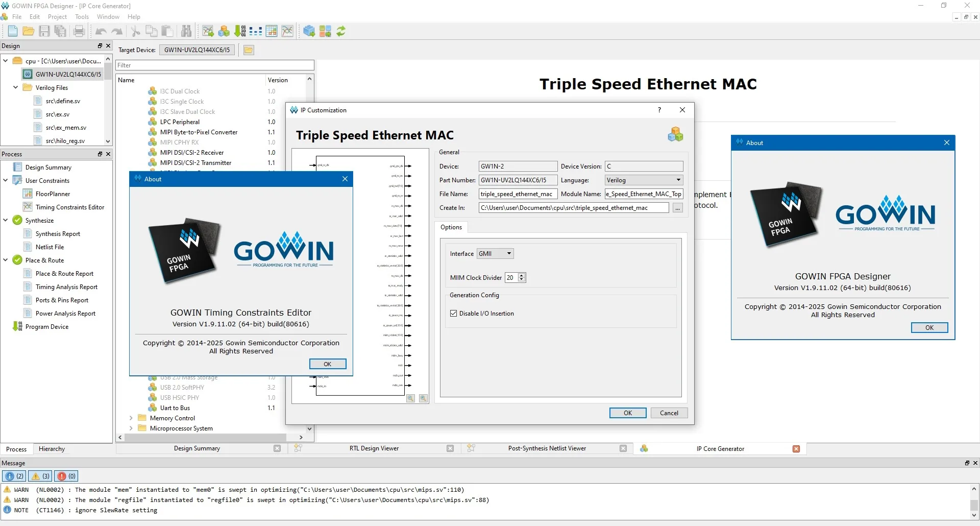The height and width of the screenshot is (526, 980).
Task: Click the blue dotted schematic viewer toolbar icon
Action: pos(256,31)
